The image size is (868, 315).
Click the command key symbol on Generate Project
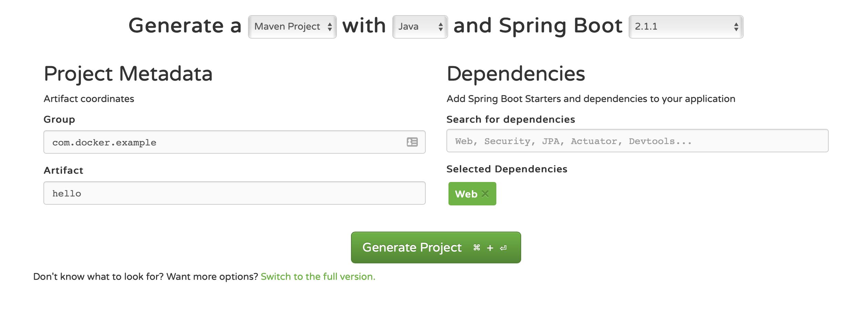tap(477, 247)
